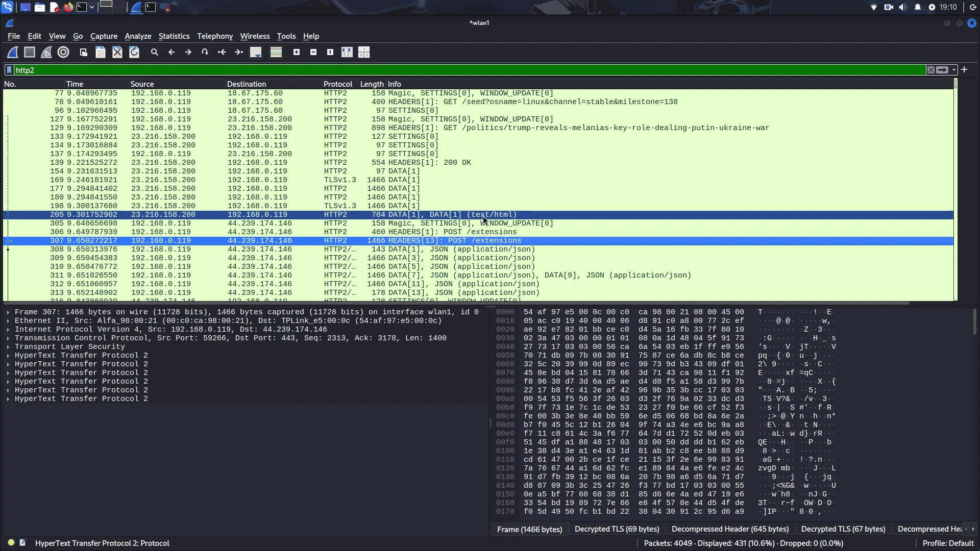
Task: Switch to Decrypted TLS (67 bytes) tab
Action: (843, 529)
